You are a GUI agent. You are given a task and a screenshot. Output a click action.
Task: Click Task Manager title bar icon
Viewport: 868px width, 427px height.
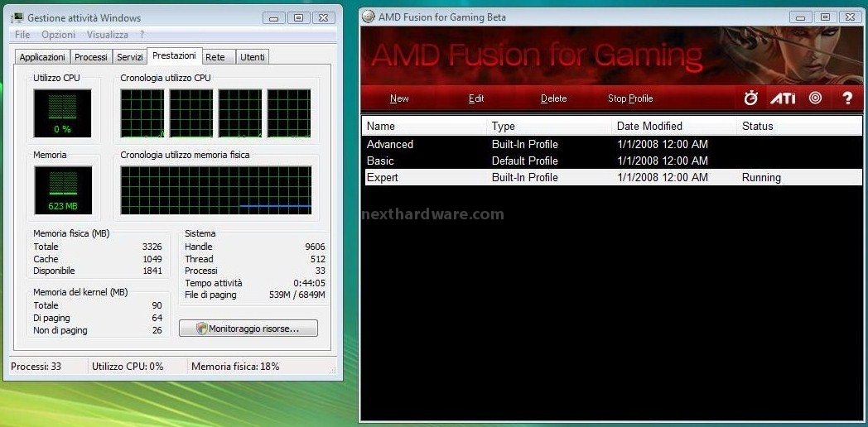tap(17, 18)
